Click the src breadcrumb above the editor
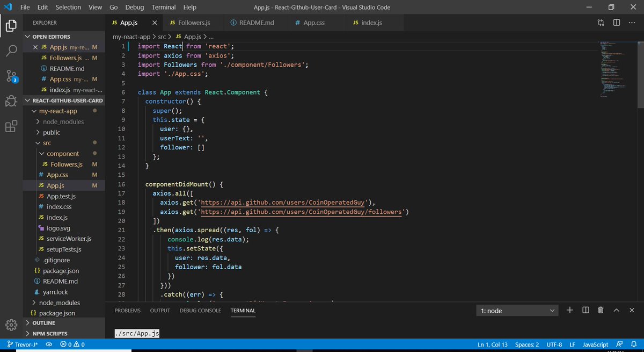Image resolution: width=644 pixels, height=352 pixels. [x=162, y=37]
